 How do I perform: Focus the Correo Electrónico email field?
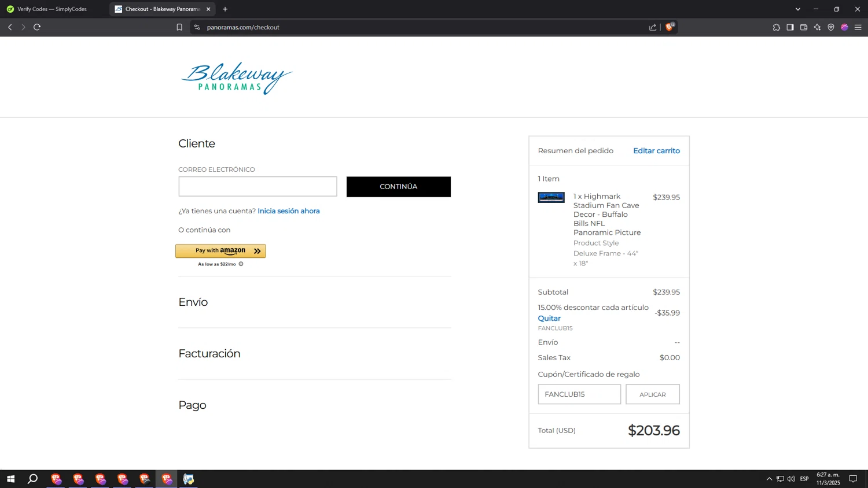click(x=258, y=187)
